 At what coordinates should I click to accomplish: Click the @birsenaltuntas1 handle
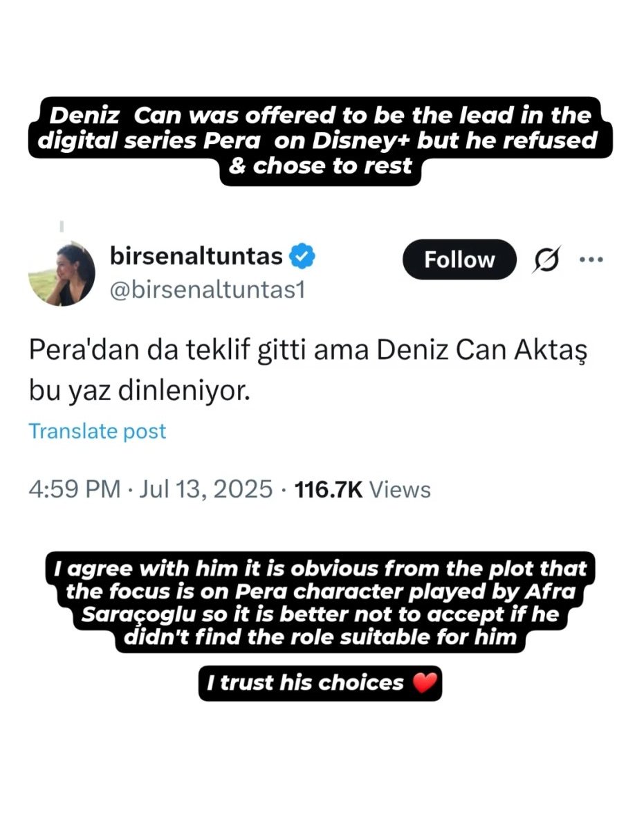(208, 291)
